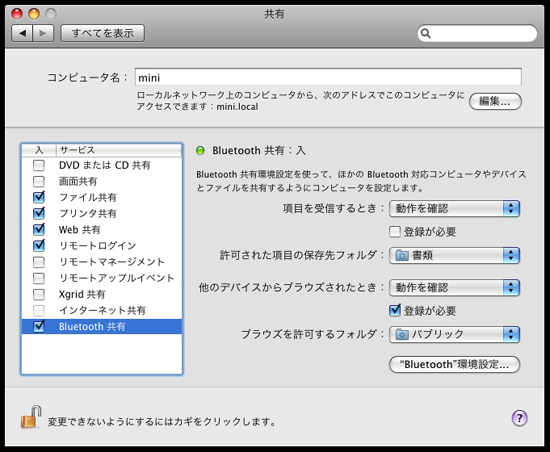
Task: Select Web 共有 service row
Action: [x=102, y=230]
